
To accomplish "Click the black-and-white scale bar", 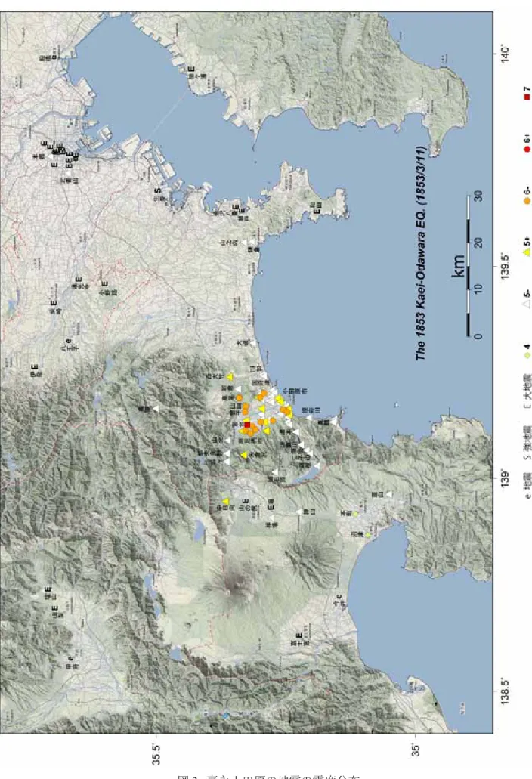I will 468,266.
